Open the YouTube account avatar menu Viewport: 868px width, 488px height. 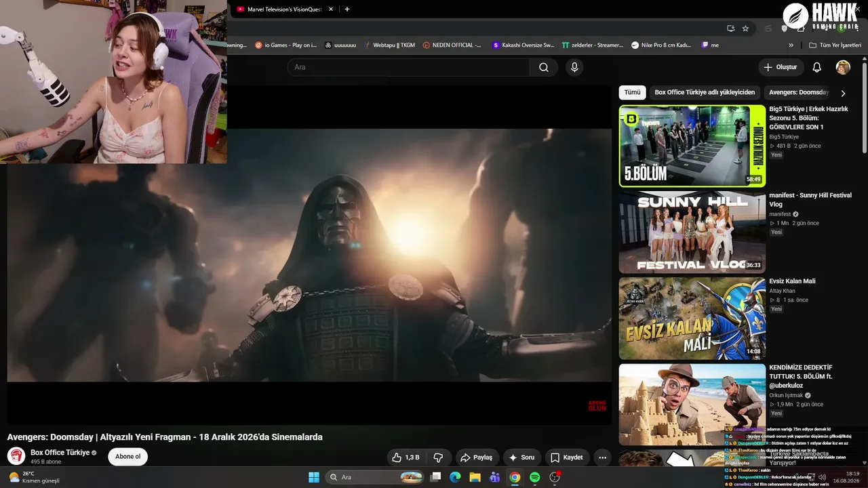point(843,67)
